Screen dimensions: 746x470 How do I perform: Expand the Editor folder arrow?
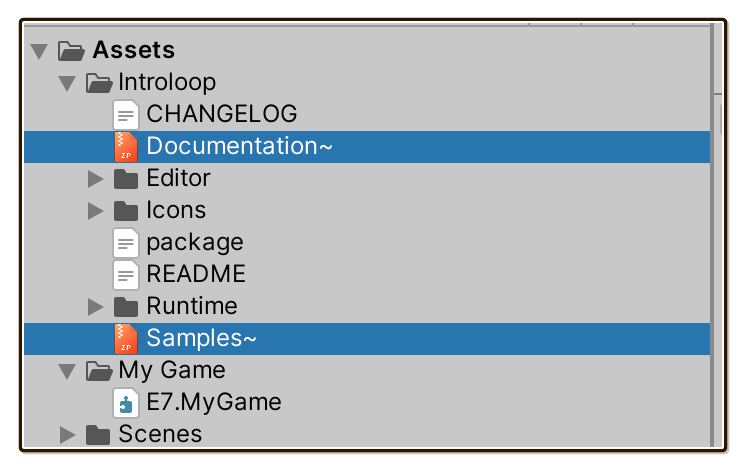(96, 179)
